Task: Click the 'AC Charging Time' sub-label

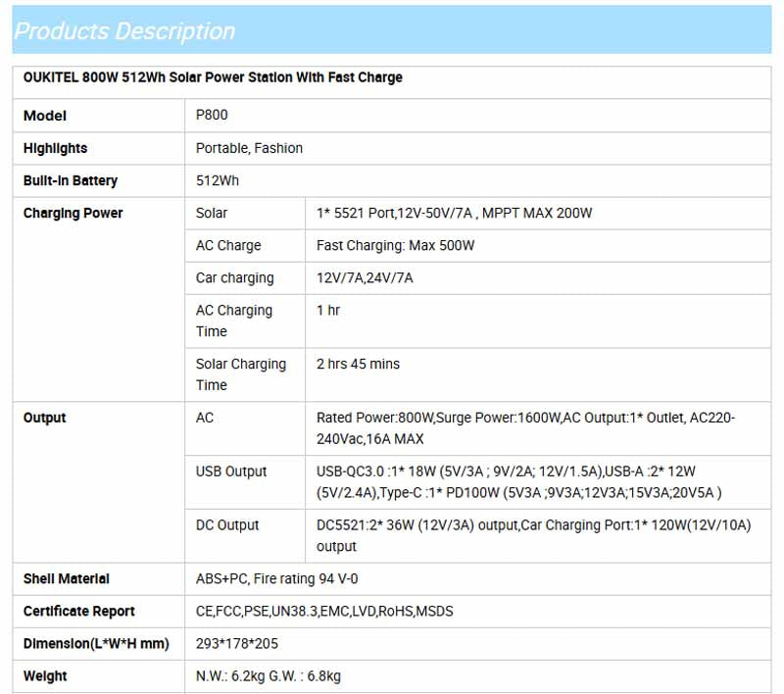Action: point(234,321)
